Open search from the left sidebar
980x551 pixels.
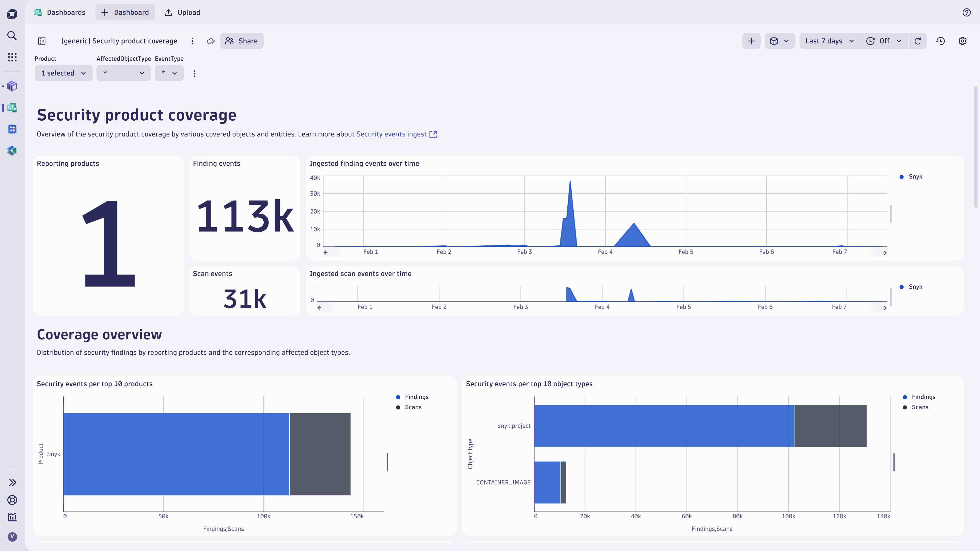click(12, 35)
